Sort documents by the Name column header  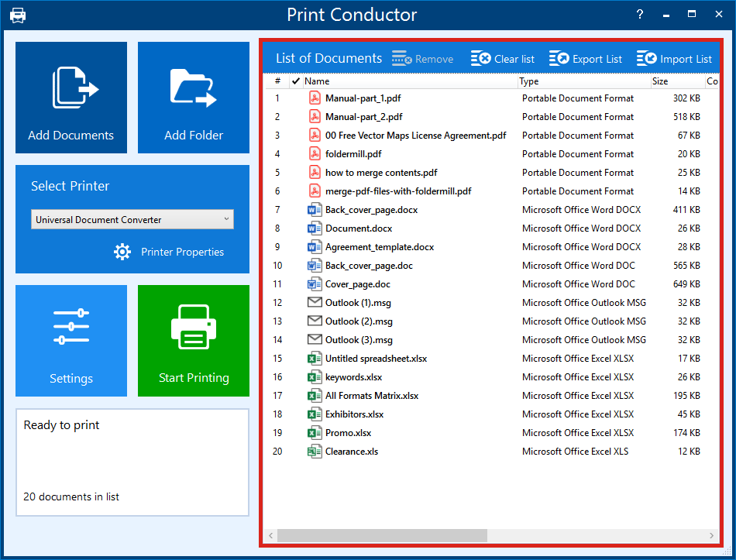(409, 81)
